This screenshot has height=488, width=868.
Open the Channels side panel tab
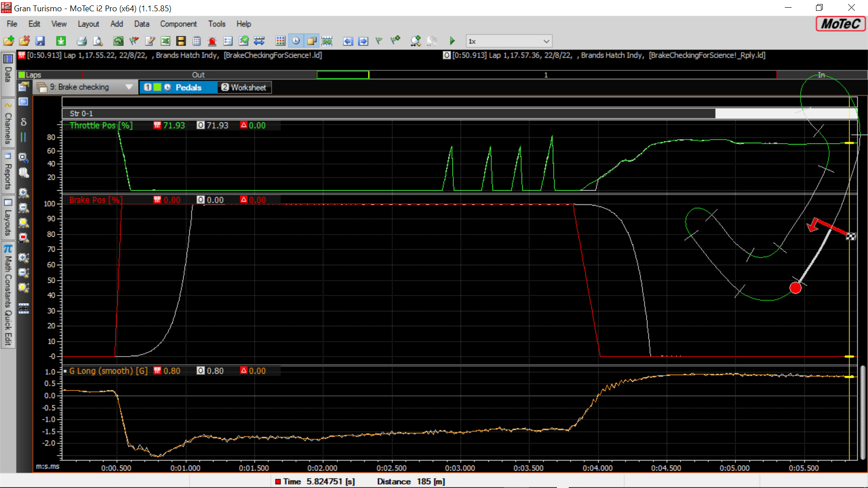[x=8, y=123]
